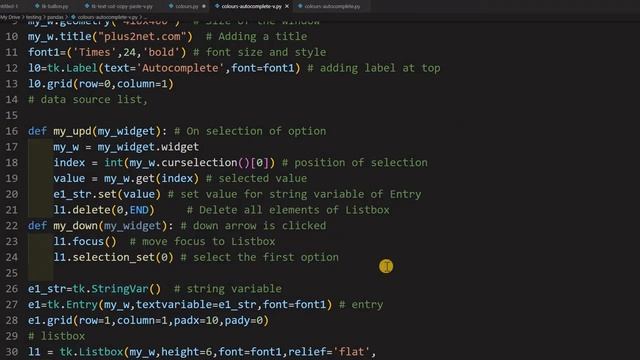Screen dimensions: 640x360
Task: Click '# listbox' comment on line 29
Action: [x=56, y=336]
